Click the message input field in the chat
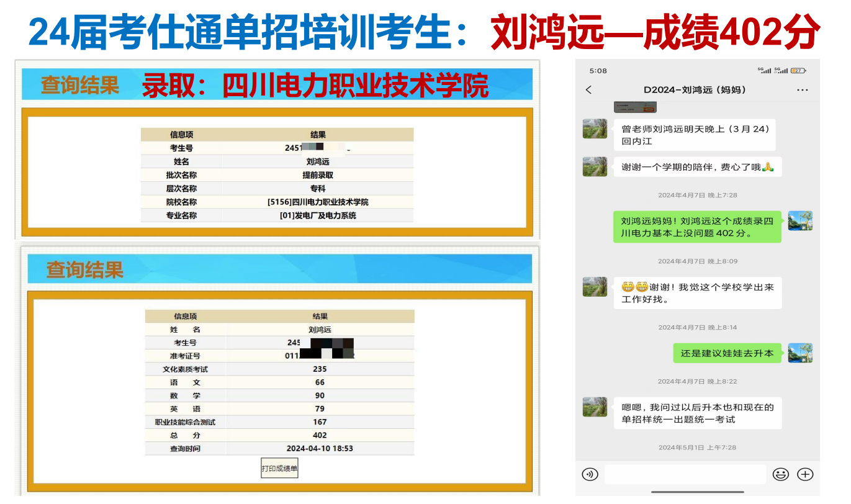The height and width of the screenshot is (504, 851). tap(685, 474)
